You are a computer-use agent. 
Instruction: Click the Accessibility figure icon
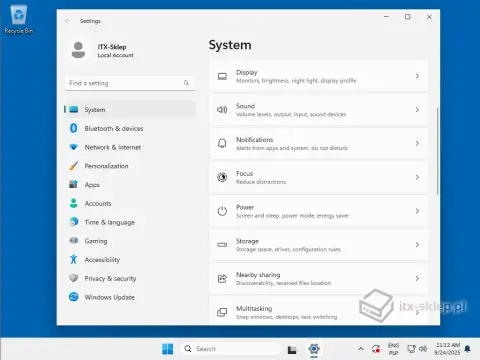pyautogui.click(x=74, y=259)
